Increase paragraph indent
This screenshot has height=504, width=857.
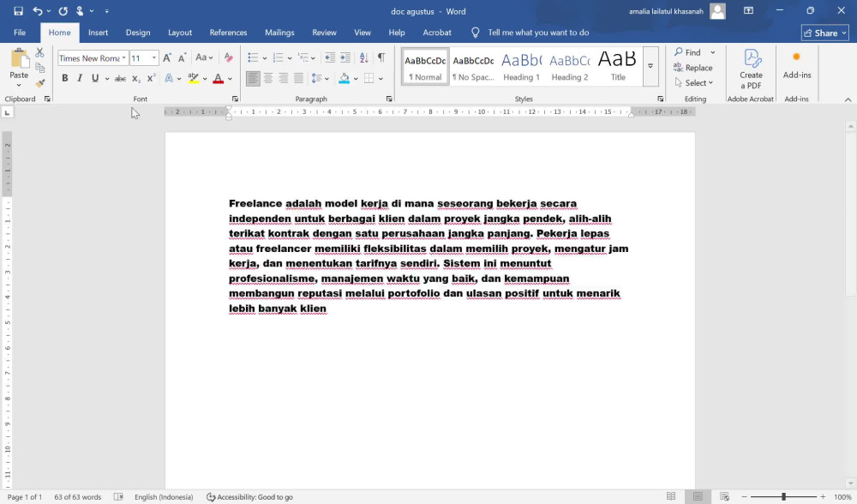[x=345, y=57]
